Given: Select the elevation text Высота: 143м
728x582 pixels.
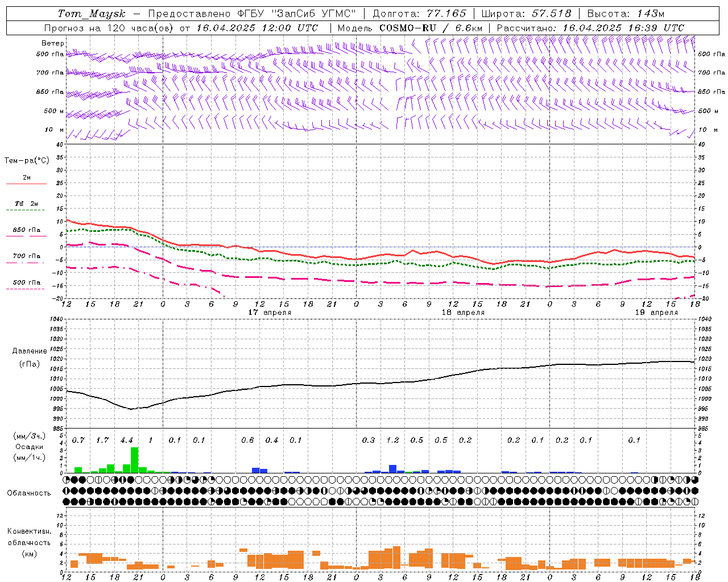Looking at the screenshot, I should 626,14.
